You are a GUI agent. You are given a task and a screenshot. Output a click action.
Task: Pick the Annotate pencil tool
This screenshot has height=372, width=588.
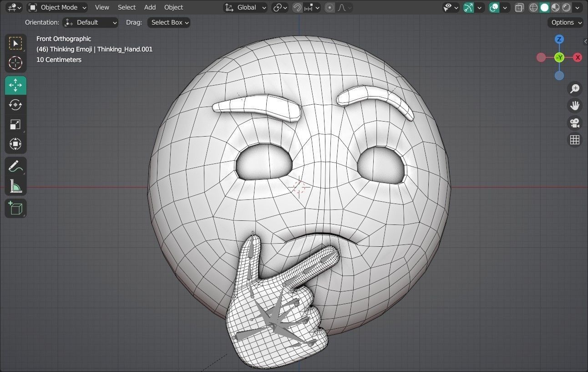pyautogui.click(x=15, y=166)
